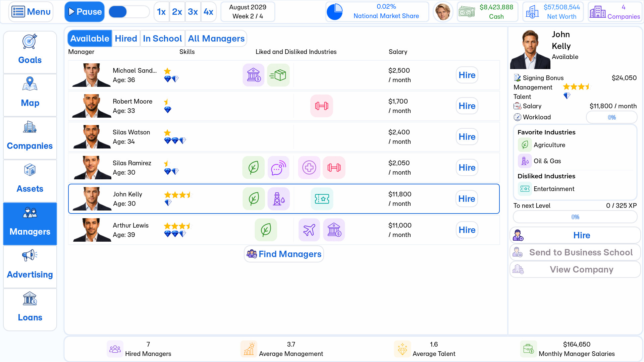Image resolution: width=644 pixels, height=362 pixels.
Task: Click Robert Moore's disliked fitness dumbbell icon
Action: [x=322, y=106]
